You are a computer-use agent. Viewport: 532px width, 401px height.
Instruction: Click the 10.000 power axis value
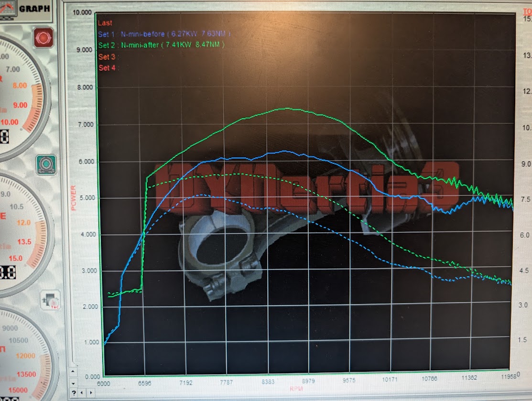(82, 12)
